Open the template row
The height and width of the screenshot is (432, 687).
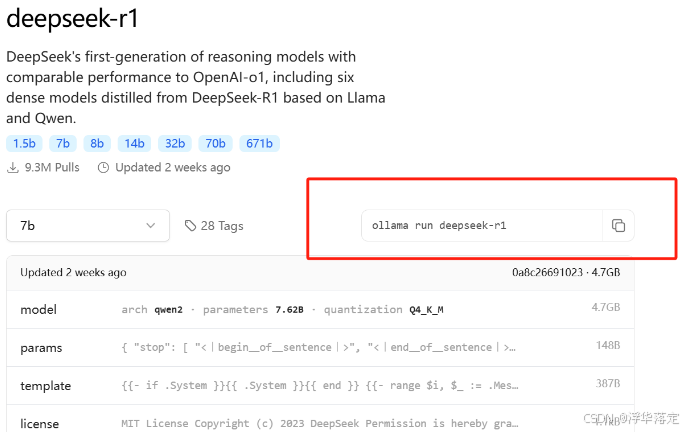(320, 386)
